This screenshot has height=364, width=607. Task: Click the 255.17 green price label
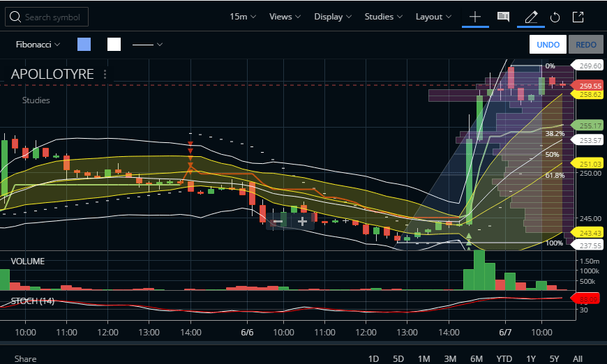coord(587,126)
